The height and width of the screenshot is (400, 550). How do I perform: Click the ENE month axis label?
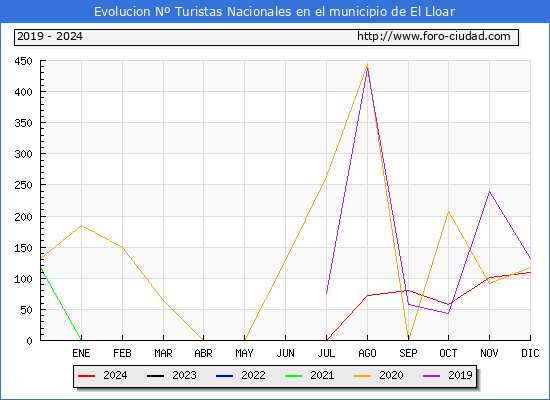coord(81,353)
